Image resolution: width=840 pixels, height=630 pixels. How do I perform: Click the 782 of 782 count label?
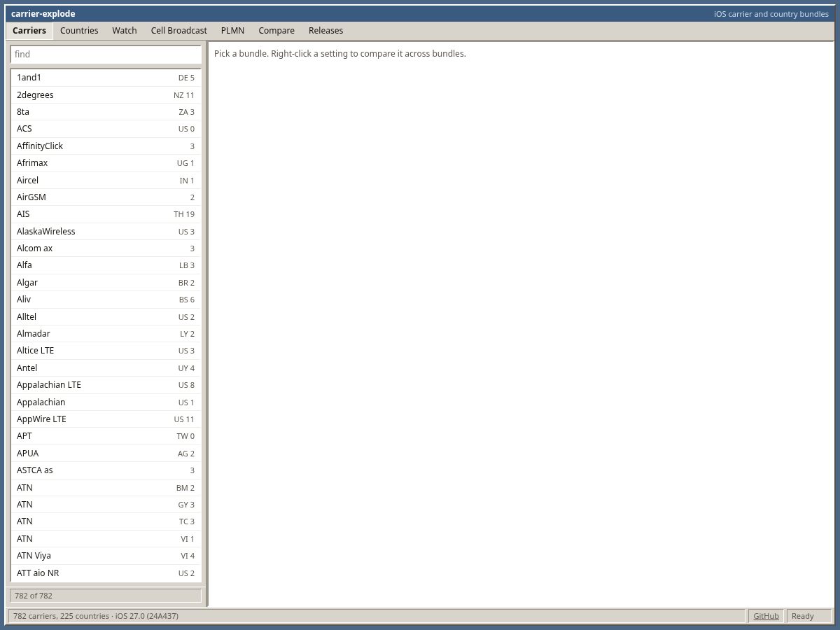(106, 596)
